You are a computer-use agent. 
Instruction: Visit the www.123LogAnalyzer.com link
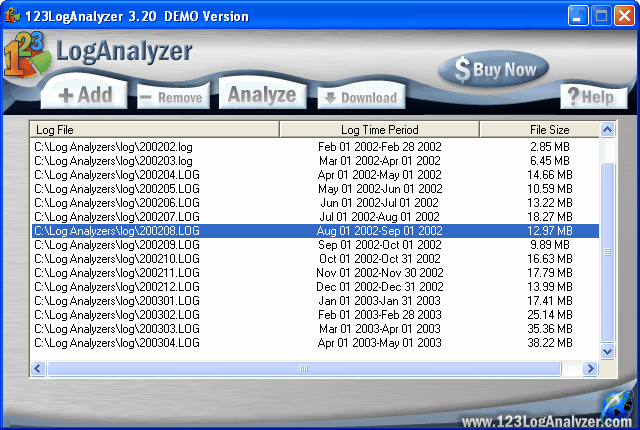547,422
